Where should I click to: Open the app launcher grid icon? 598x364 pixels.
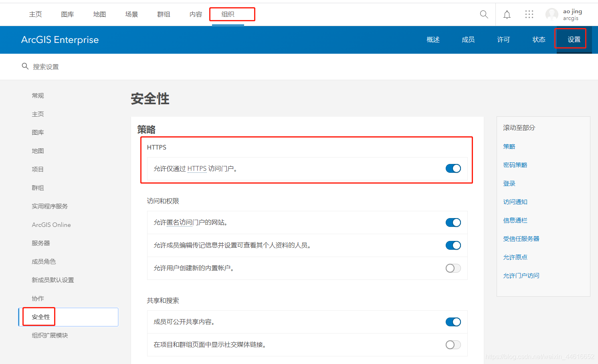point(529,14)
